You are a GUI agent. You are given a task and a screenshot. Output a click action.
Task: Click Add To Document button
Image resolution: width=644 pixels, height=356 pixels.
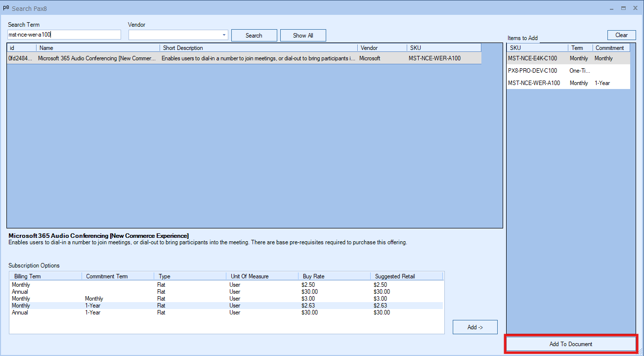[x=571, y=344]
